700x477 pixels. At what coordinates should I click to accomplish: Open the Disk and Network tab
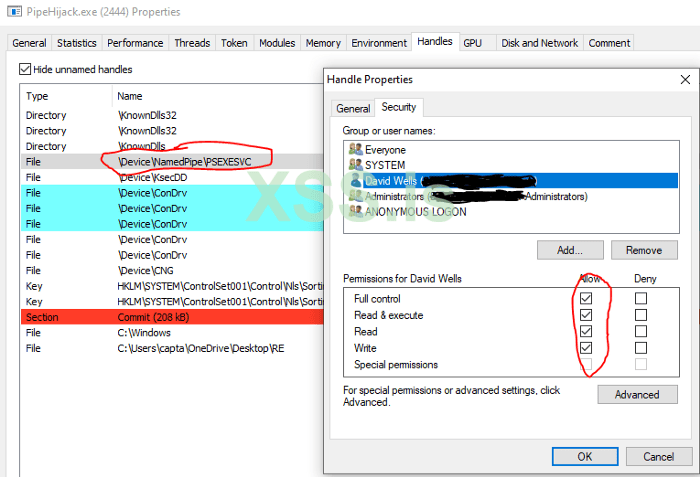pos(540,43)
